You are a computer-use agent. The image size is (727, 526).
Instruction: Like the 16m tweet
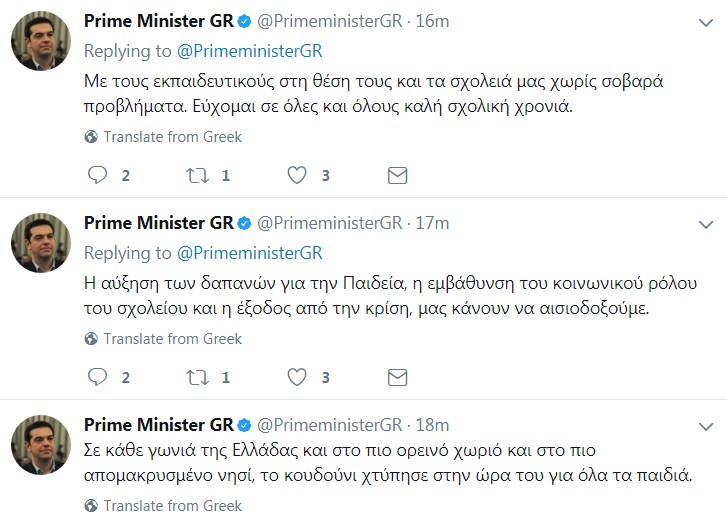click(297, 175)
